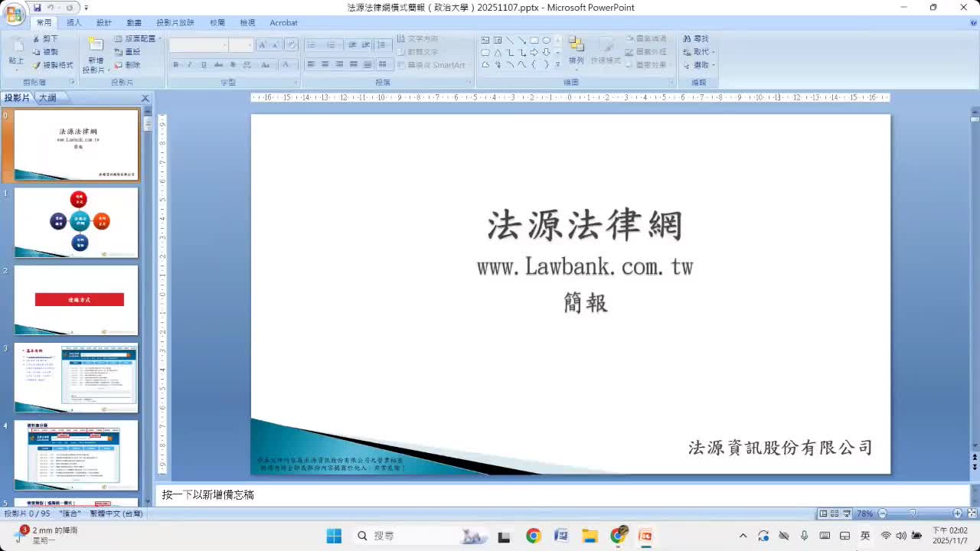Select the oval shape in the shapes gallery

547,41
